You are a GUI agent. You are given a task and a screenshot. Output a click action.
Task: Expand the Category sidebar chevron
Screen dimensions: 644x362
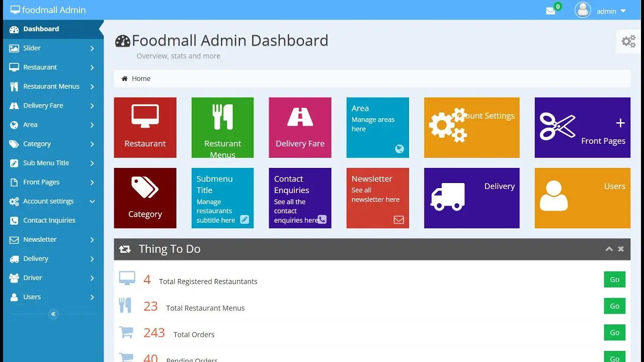point(92,144)
